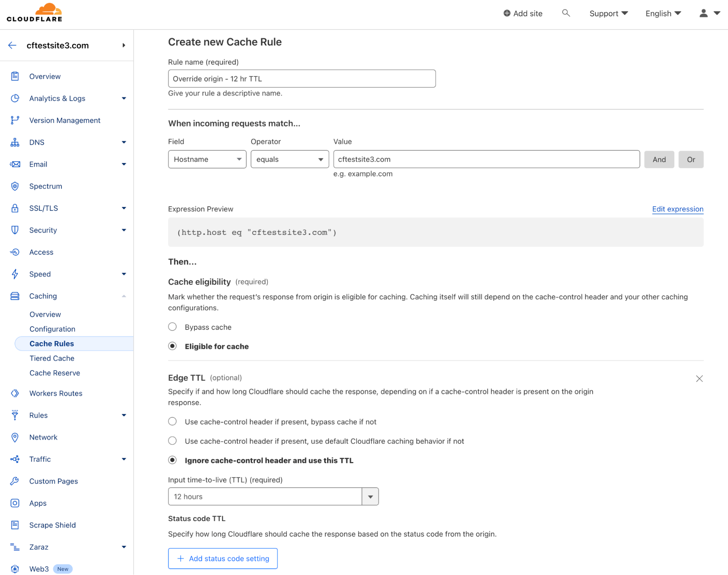Dismiss Edge TTL with the X icon

699,378
